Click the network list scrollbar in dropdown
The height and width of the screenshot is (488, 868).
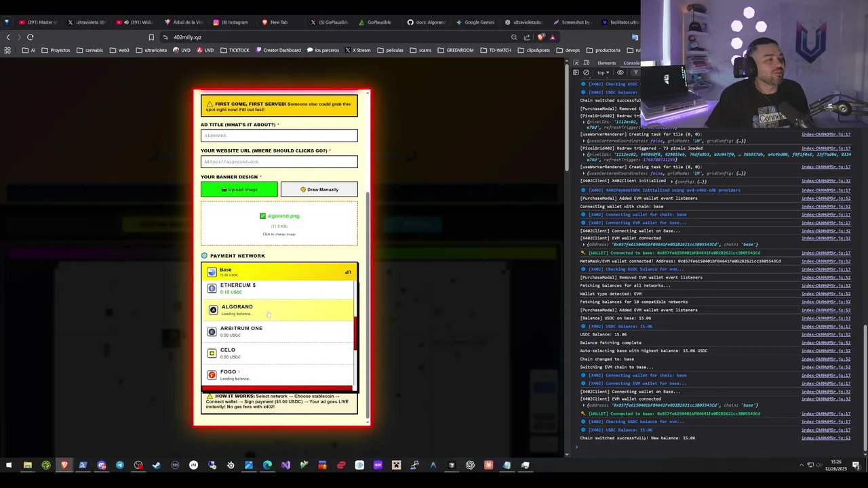coord(355,332)
